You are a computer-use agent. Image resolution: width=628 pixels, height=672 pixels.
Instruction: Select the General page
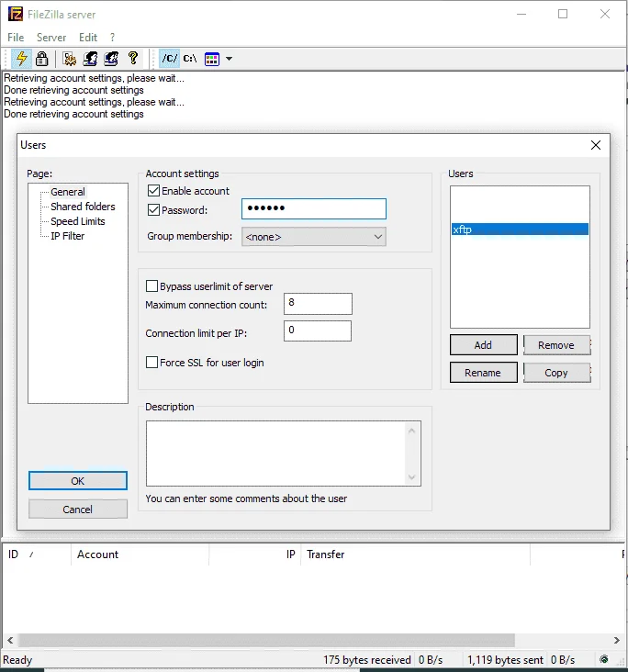pyautogui.click(x=68, y=192)
